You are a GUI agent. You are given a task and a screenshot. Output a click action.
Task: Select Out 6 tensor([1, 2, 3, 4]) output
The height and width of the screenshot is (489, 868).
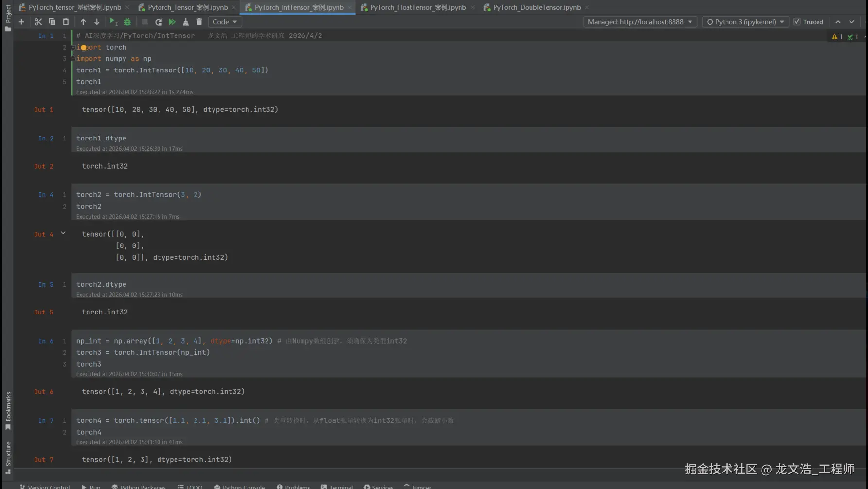[x=163, y=392]
